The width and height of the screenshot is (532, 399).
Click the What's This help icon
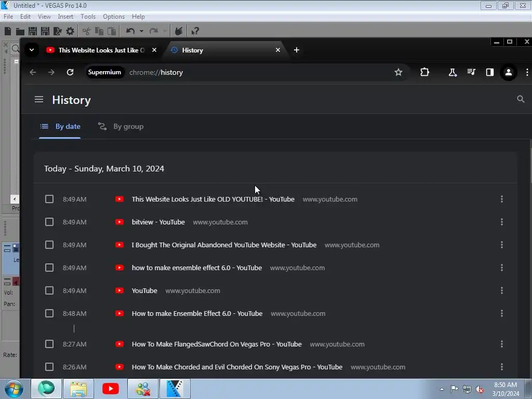pos(195,31)
